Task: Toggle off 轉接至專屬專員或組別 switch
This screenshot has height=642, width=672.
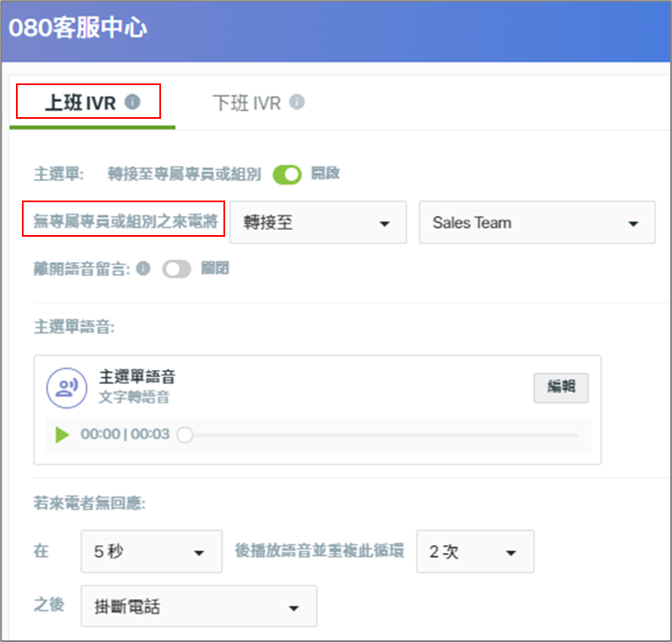Action: (288, 174)
